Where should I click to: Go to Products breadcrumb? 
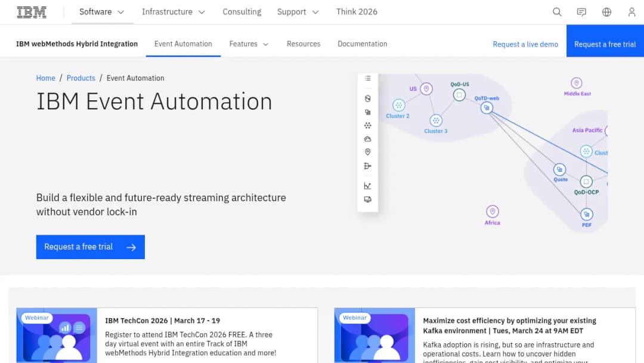tap(81, 78)
